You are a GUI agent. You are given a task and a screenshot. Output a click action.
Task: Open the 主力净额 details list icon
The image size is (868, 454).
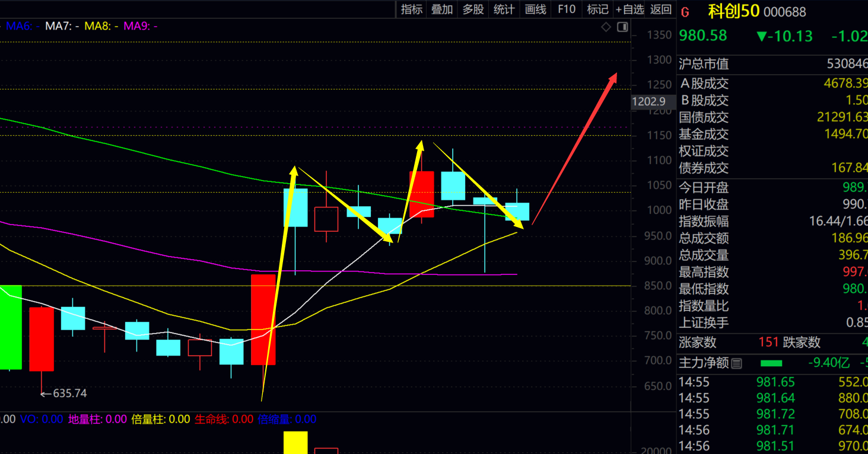pos(736,363)
